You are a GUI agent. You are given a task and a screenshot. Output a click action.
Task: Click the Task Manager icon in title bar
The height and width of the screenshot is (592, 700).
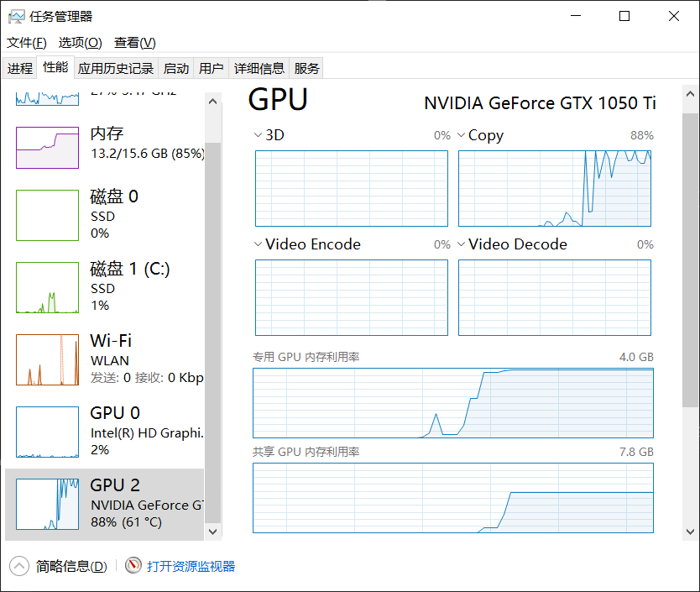point(17,15)
